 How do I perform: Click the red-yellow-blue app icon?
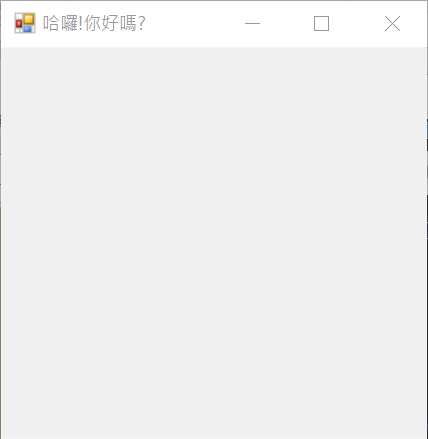(x=25, y=23)
